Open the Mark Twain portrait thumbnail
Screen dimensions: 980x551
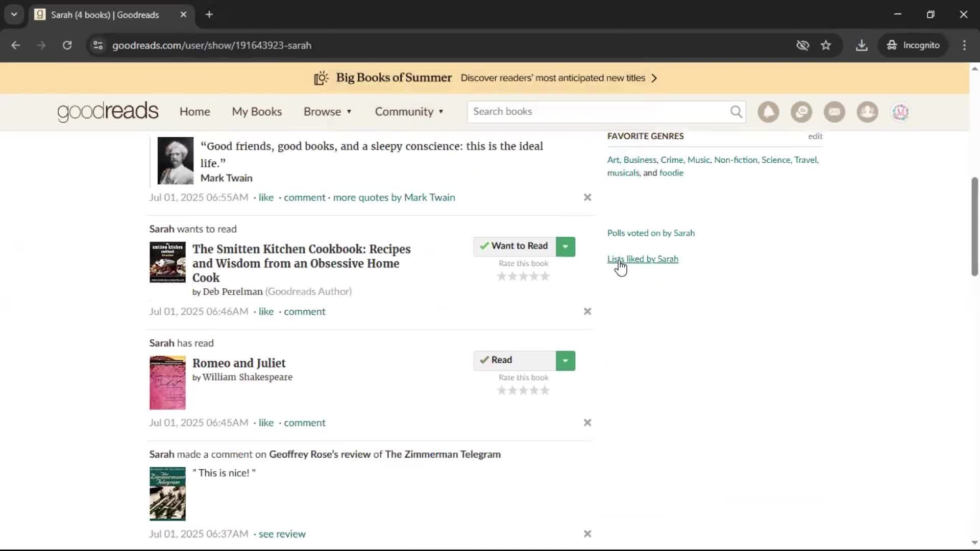click(175, 161)
